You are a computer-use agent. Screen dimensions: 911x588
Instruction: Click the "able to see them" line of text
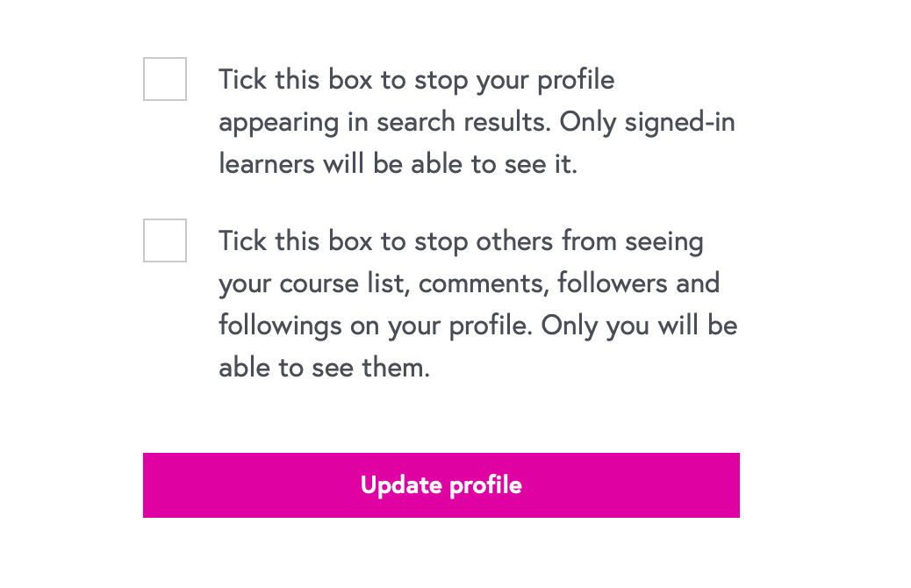[x=324, y=368]
